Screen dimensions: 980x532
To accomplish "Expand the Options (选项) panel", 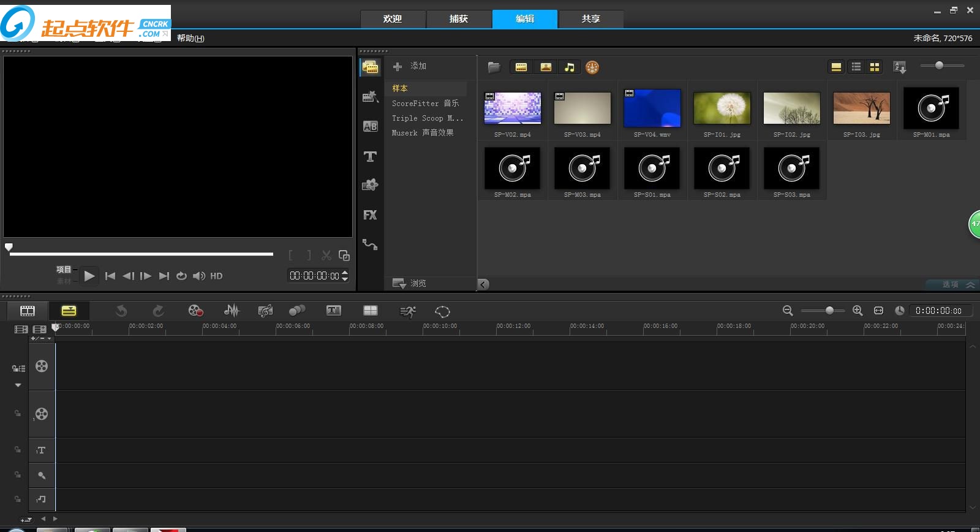I will point(957,284).
